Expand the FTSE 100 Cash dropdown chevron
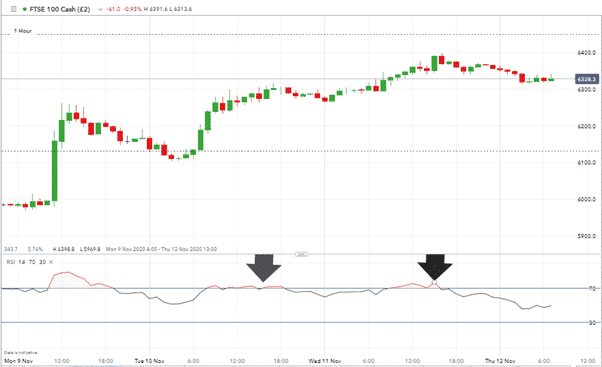Screen dimensions: 602x367 pyautogui.click(x=100, y=9)
